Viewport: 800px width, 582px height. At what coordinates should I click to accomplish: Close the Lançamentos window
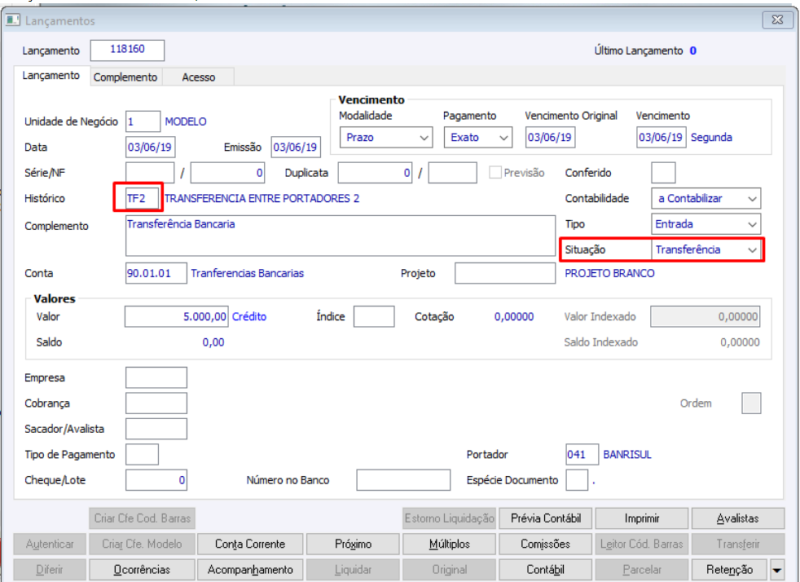[x=777, y=20]
